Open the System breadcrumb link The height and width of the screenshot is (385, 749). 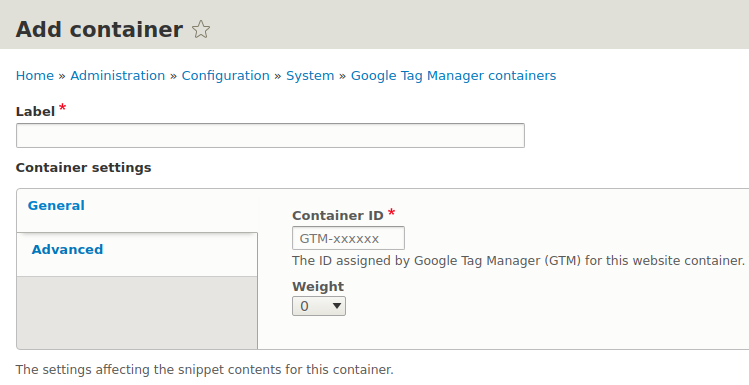point(310,75)
